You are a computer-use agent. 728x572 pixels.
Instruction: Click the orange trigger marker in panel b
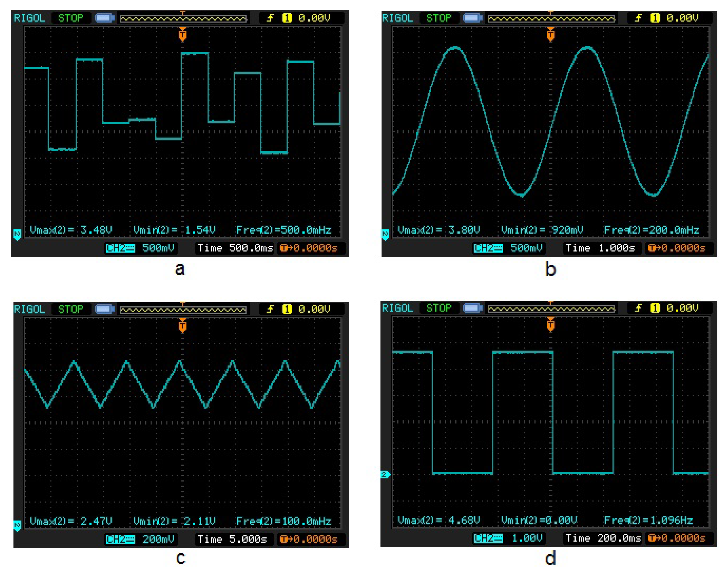tap(550, 34)
